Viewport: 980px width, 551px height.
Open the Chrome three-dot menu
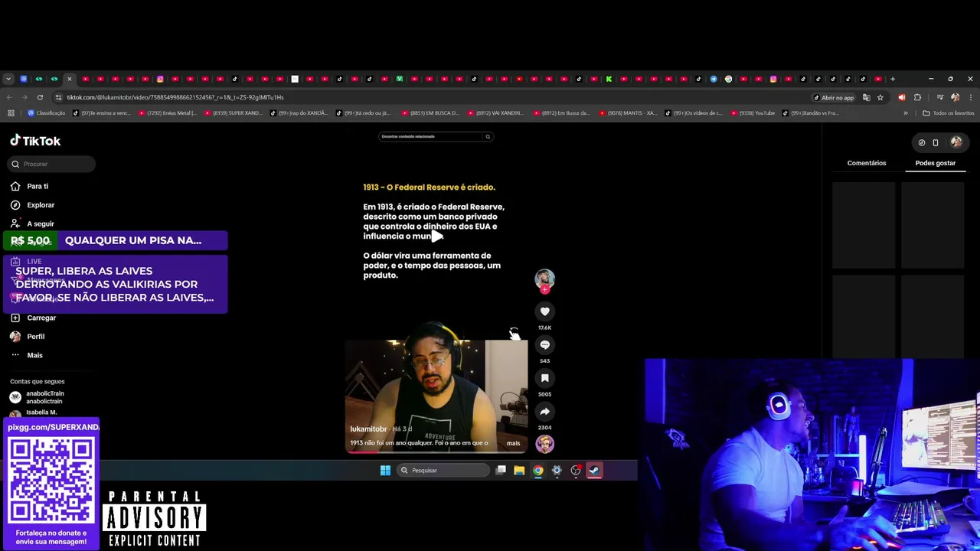pyautogui.click(x=970, y=97)
